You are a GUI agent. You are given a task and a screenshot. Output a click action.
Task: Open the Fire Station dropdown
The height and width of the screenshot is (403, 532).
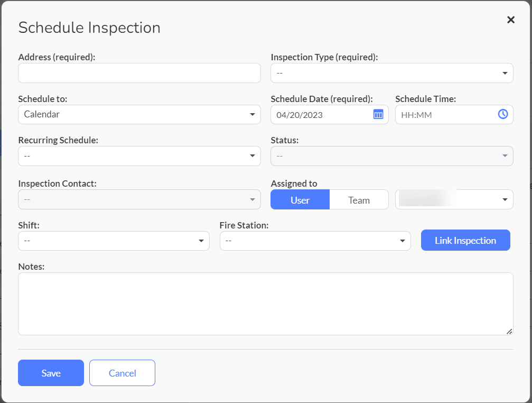pos(315,241)
